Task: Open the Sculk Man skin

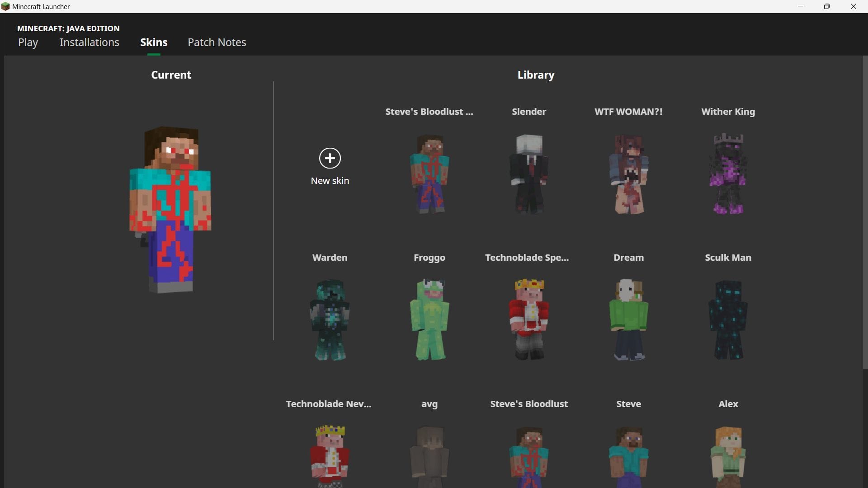Action: pos(727,319)
